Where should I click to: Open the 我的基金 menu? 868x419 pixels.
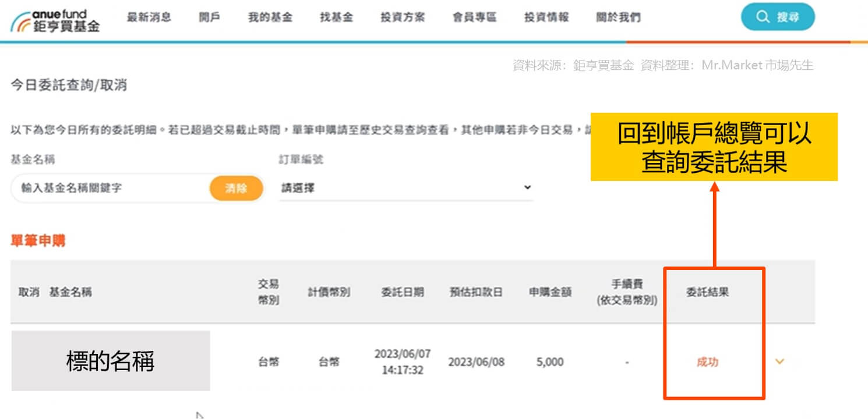pos(270,17)
